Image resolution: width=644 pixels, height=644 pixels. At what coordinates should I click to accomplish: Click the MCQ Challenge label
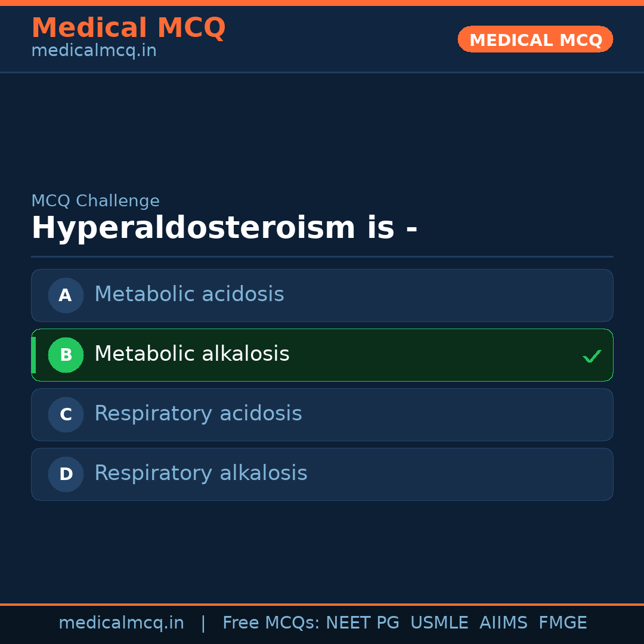pyautogui.click(x=95, y=202)
